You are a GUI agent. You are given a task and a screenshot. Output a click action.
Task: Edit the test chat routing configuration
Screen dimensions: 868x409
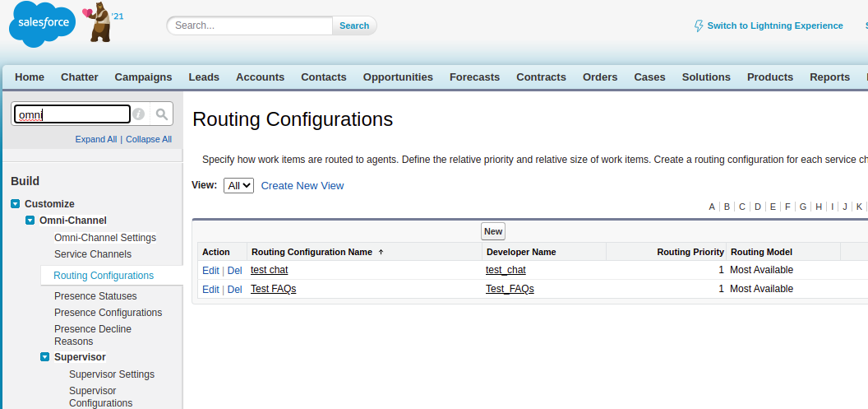[x=210, y=270]
